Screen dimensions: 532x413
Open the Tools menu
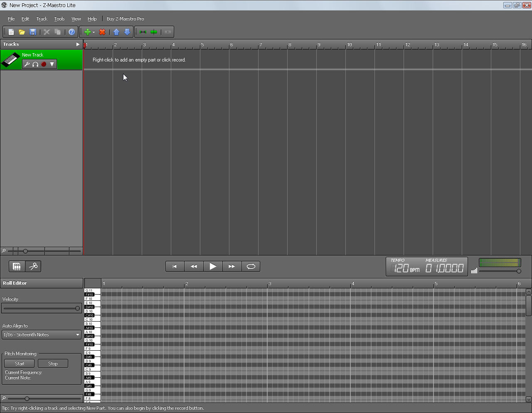pyautogui.click(x=59, y=19)
